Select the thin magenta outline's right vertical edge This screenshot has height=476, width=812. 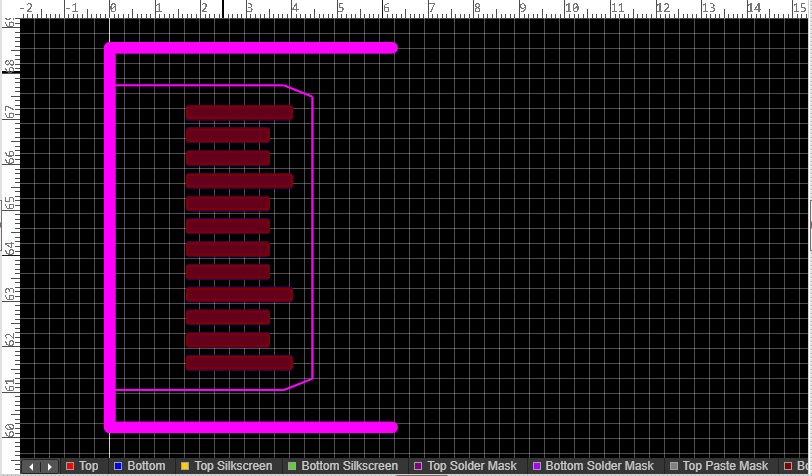click(x=312, y=237)
